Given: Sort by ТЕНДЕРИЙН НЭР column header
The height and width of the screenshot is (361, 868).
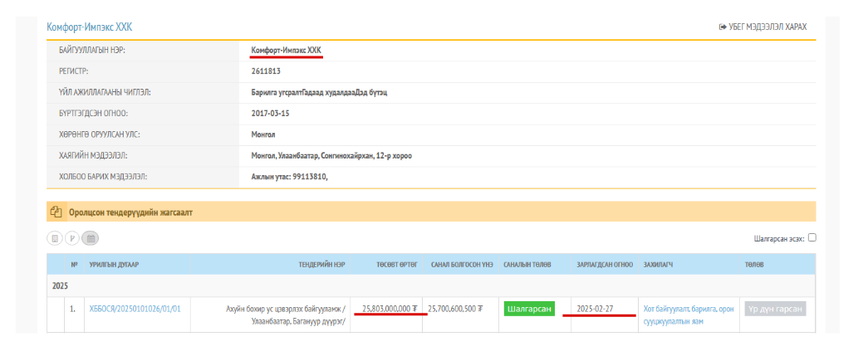Looking at the screenshot, I should tap(321, 265).
